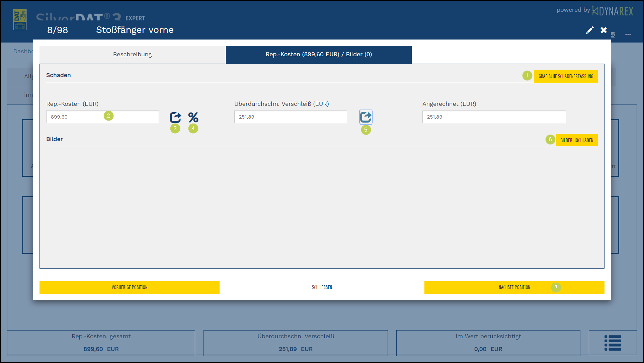Click the dimmed envelope icon in header
644x363 pixels.
coord(613,35)
